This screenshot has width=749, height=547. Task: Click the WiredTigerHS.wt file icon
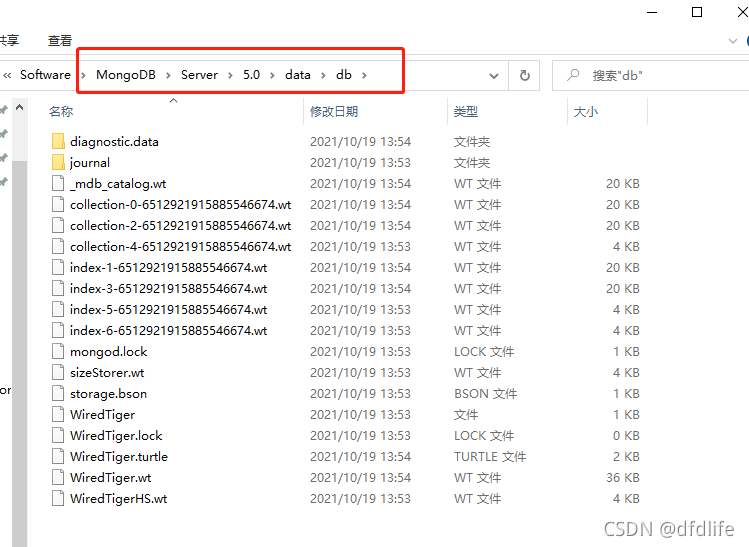58,499
